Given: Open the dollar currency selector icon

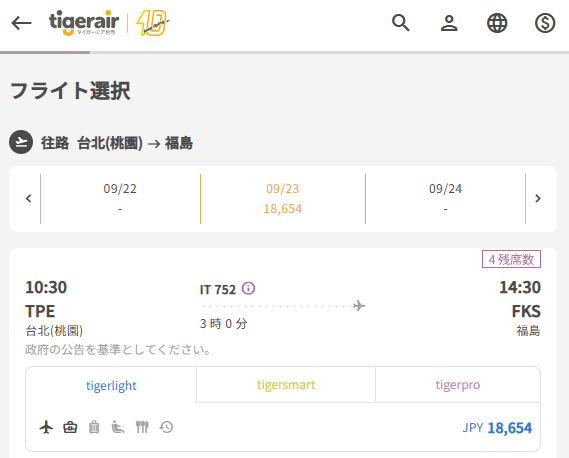Looking at the screenshot, I should [545, 23].
